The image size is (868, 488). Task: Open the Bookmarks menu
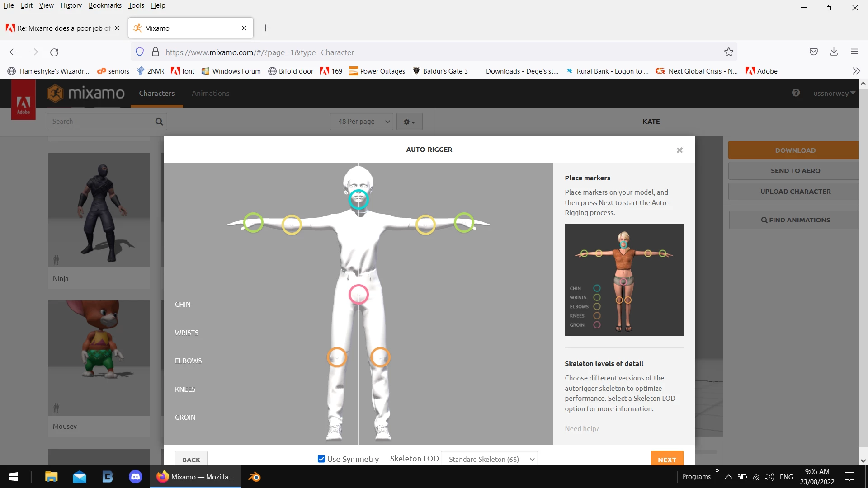(105, 5)
